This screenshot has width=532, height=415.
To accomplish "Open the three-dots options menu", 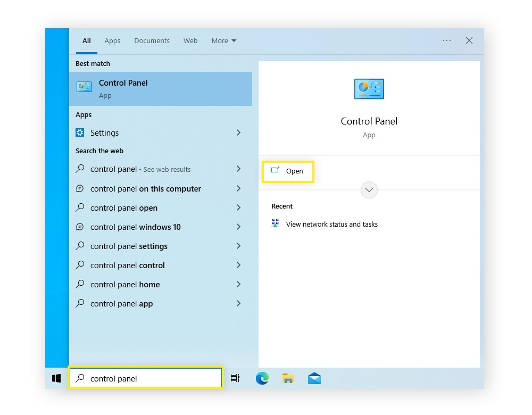I will [x=446, y=40].
